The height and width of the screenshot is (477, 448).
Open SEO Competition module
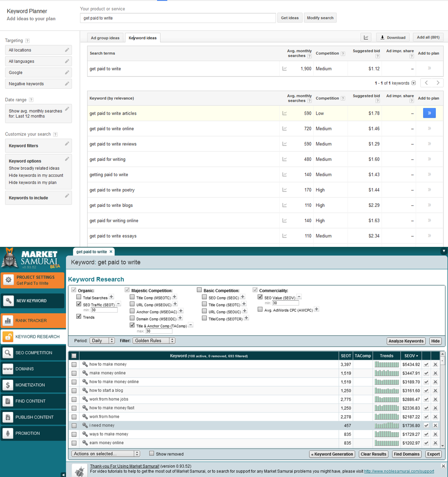[33, 353]
